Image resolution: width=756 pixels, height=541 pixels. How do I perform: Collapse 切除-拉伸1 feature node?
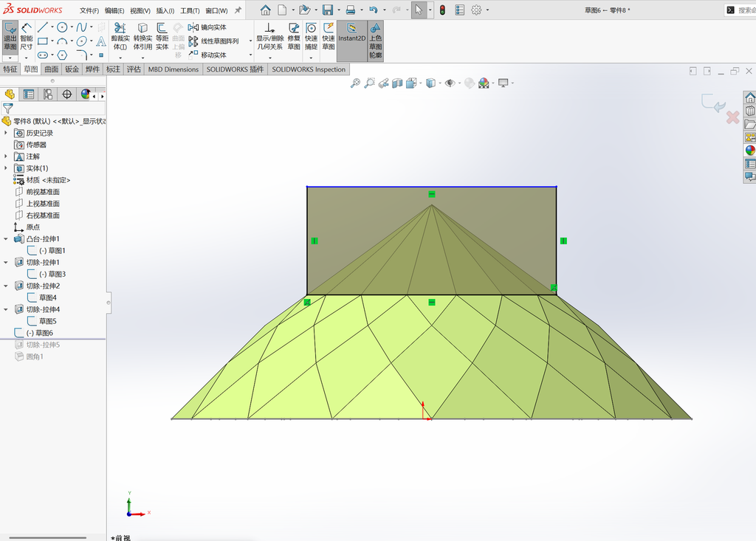6,262
